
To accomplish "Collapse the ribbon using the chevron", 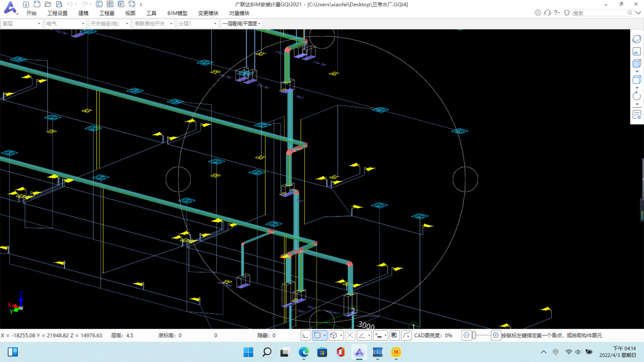I will coord(638,13).
